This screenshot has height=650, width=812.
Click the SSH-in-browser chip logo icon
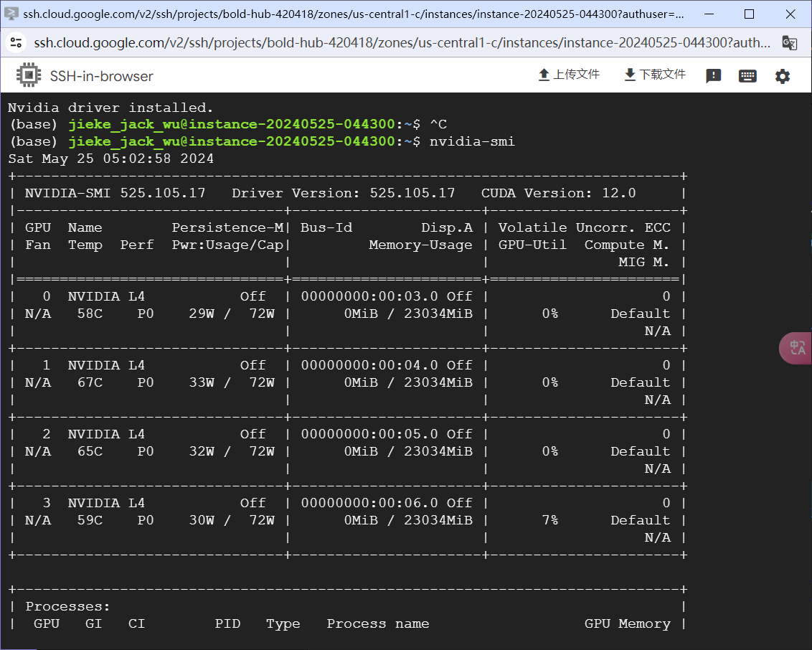(29, 75)
